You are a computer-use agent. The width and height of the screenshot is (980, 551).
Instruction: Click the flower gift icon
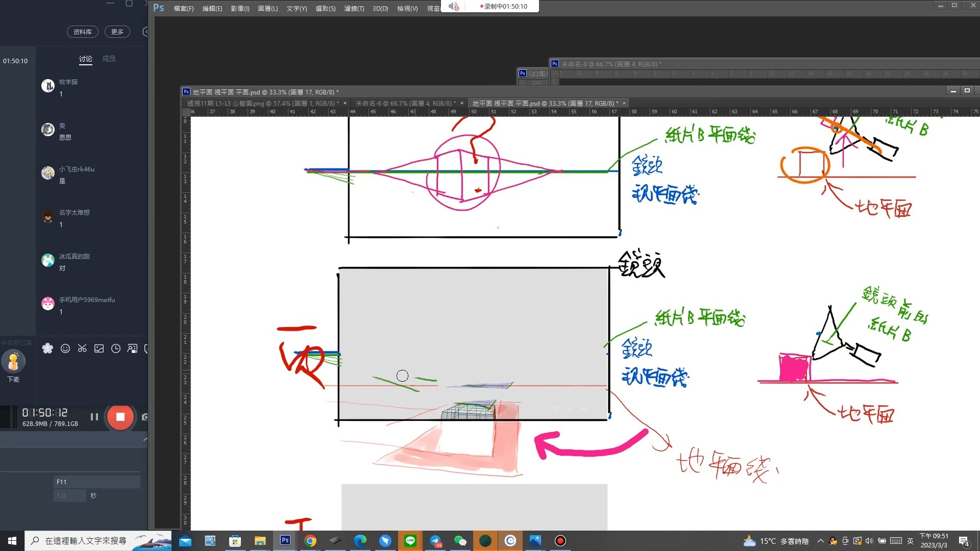click(47, 348)
